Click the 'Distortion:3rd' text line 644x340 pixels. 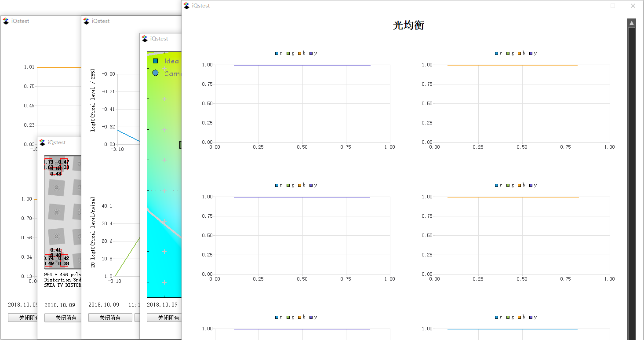[x=63, y=280]
